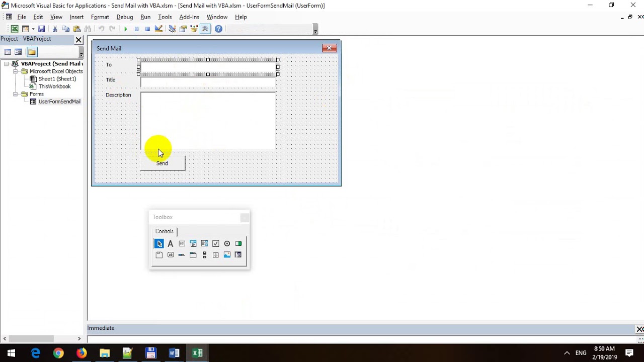Select the Frame tool in Toolbox
This screenshot has height=362, width=644.
point(159,255)
